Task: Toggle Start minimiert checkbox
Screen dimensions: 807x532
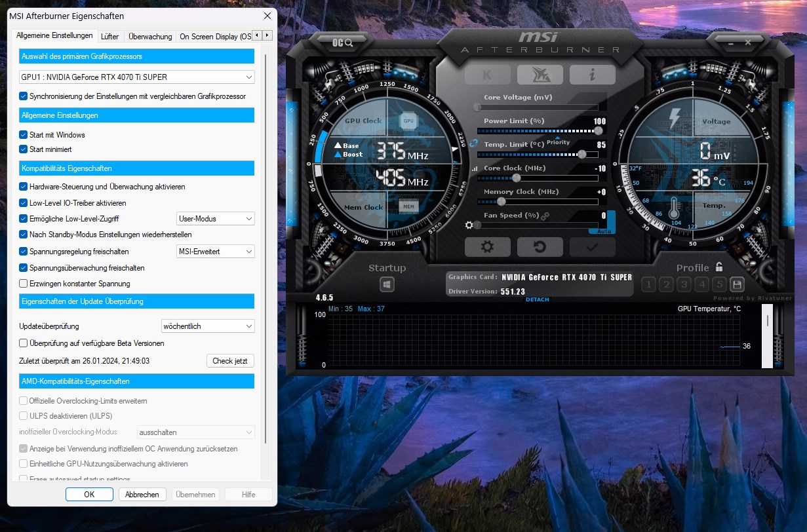Action: point(24,149)
